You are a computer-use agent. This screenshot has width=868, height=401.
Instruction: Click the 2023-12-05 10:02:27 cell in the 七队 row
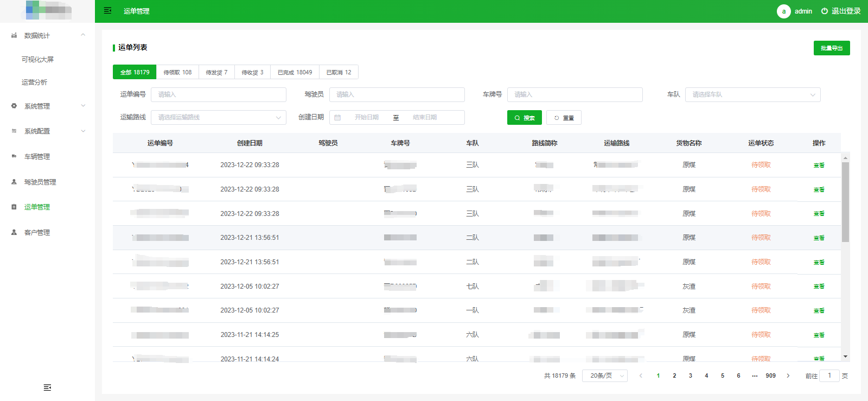pos(250,287)
